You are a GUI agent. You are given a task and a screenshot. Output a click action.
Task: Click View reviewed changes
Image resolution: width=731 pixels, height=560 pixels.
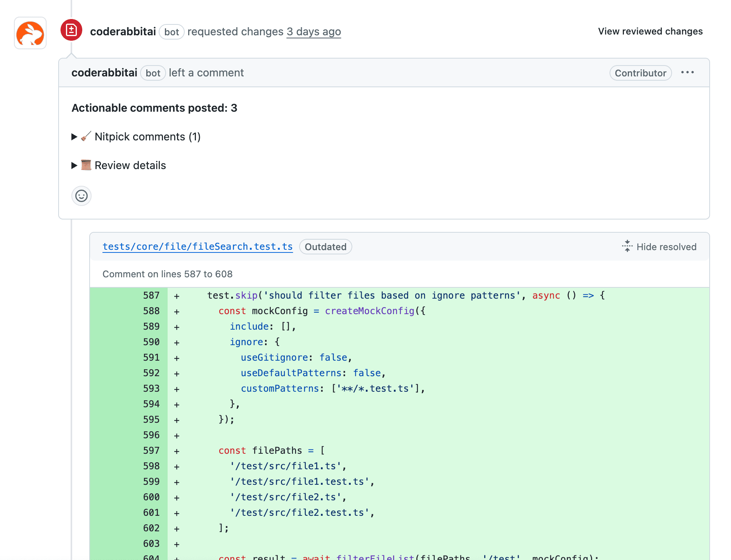(650, 31)
